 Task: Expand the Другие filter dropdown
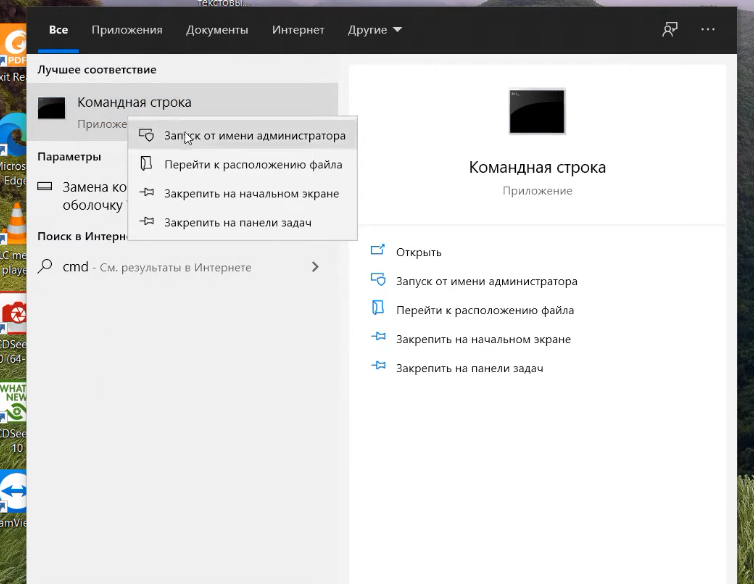click(374, 30)
